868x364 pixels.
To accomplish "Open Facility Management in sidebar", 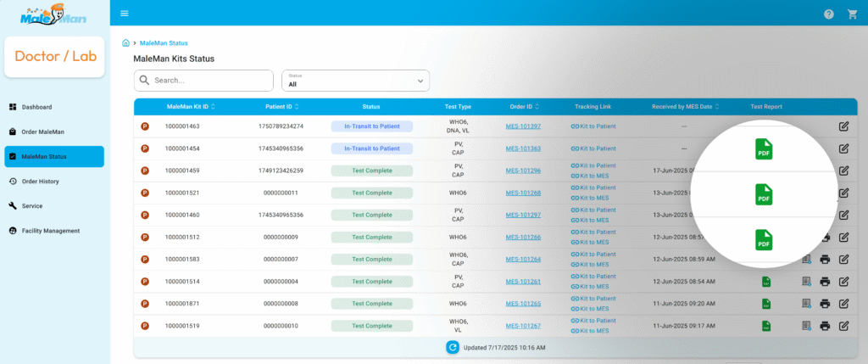I will tap(54, 231).
